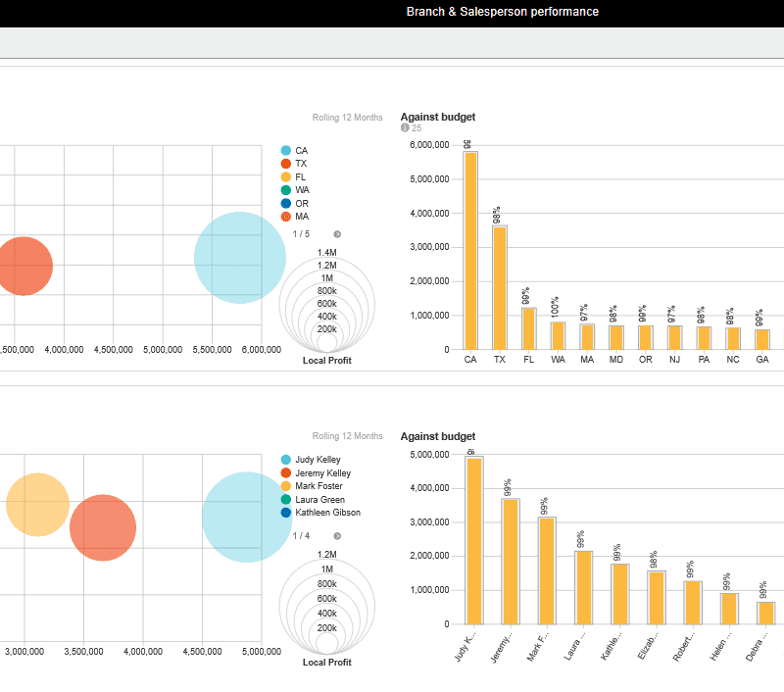The width and height of the screenshot is (784, 692).
Task: Click the Against budget chart title
Action: click(x=437, y=116)
